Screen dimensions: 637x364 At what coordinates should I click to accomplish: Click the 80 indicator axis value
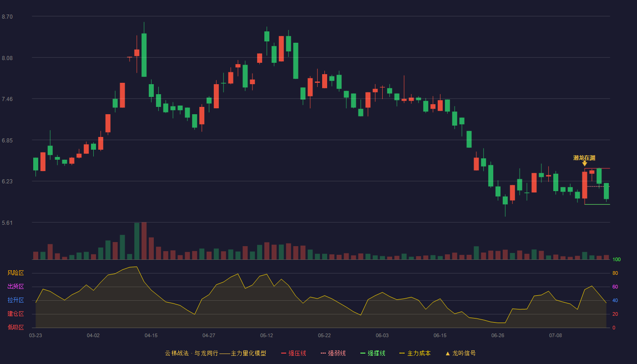615,273
